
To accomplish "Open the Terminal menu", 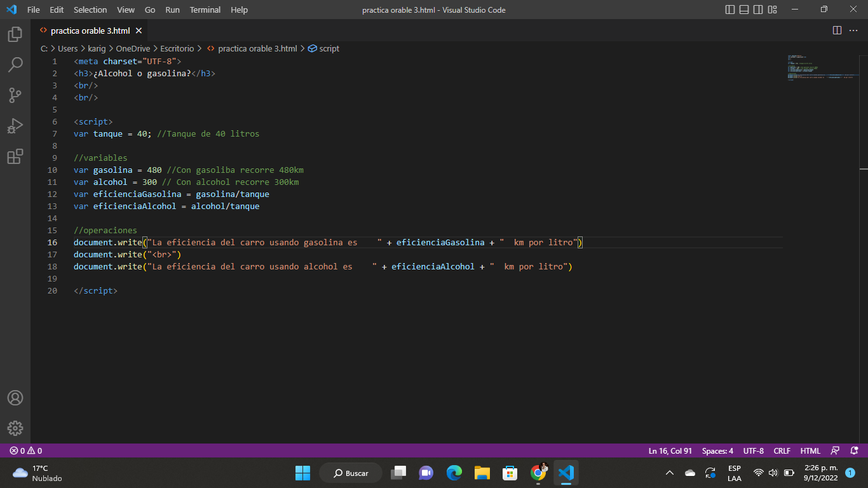I will [x=205, y=10].
